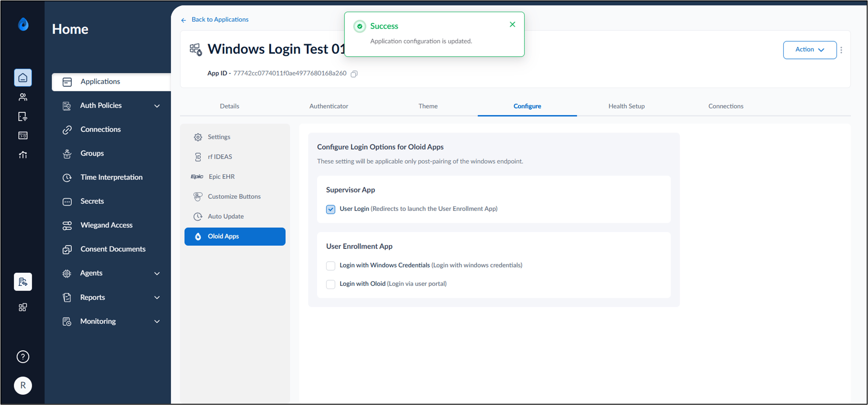Viewport: 868px width, 405px height.
Task: Open Time Interpretation in sidebar
Action: (111, 178)
